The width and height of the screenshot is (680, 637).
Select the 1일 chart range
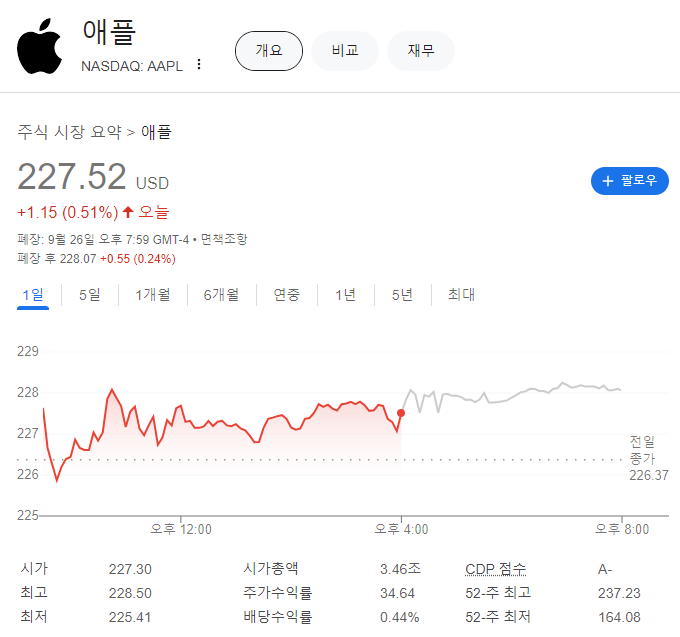point(33,295)
